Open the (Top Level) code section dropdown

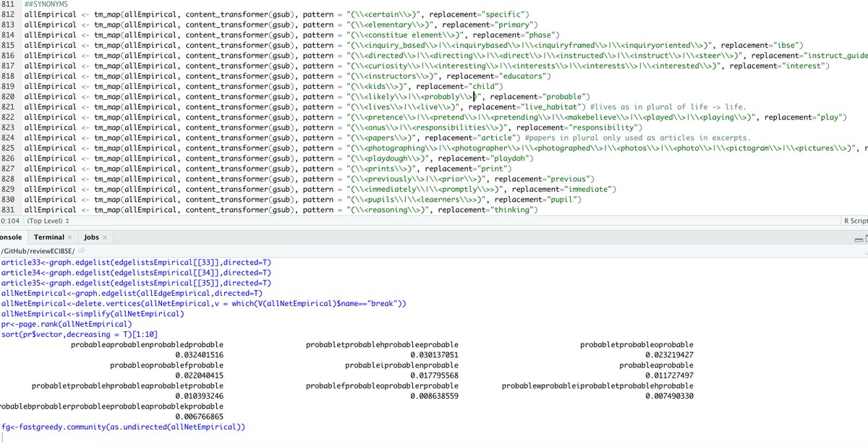click(48, 221)
